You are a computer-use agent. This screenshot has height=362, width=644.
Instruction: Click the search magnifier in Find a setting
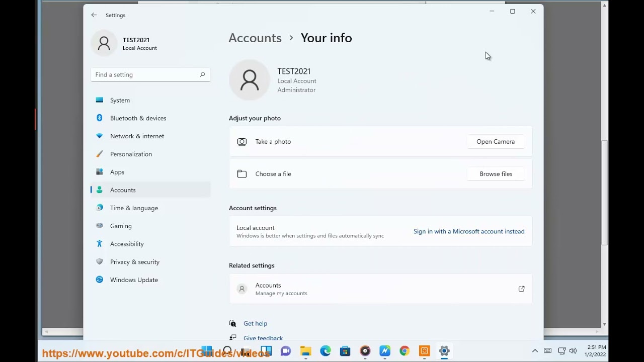[202, 74]
